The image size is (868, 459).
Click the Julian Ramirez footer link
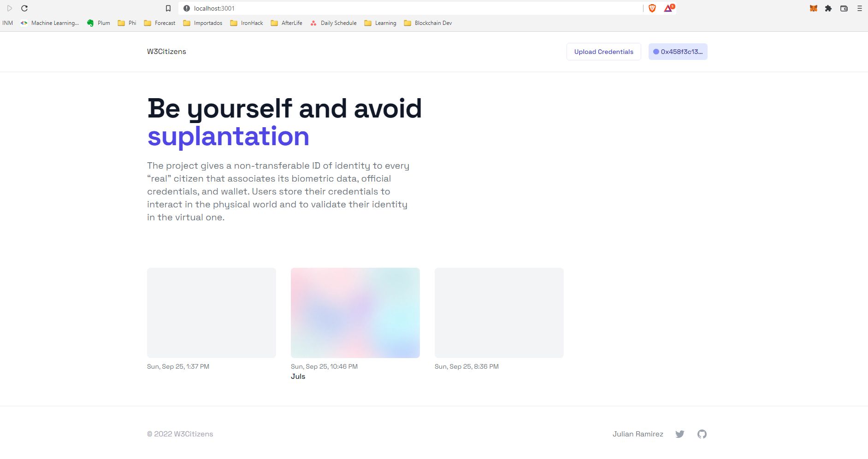(x=638, y=434)
